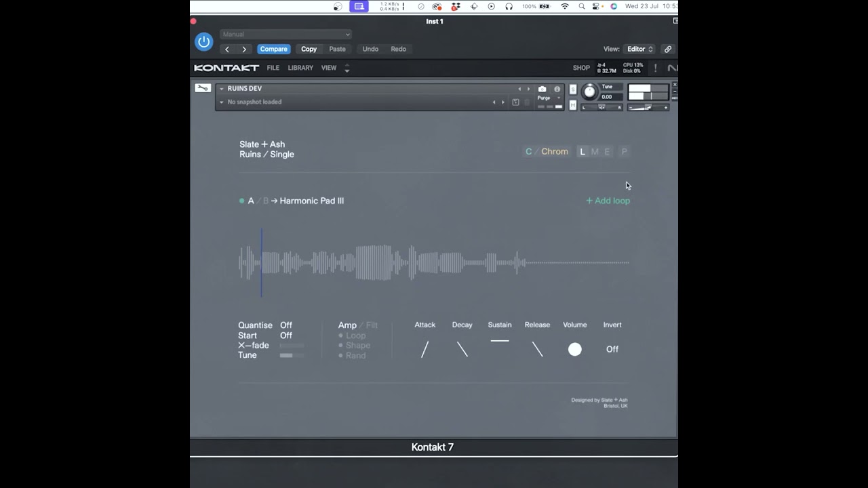Select the L tab
This screenshot has height=488, width=868.
(583, 152)
